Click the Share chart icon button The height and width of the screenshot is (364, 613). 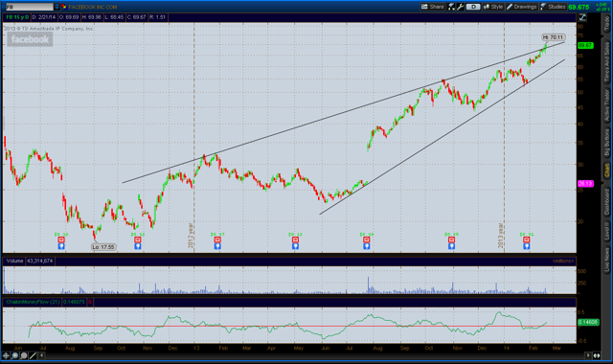tap(432, 7)
